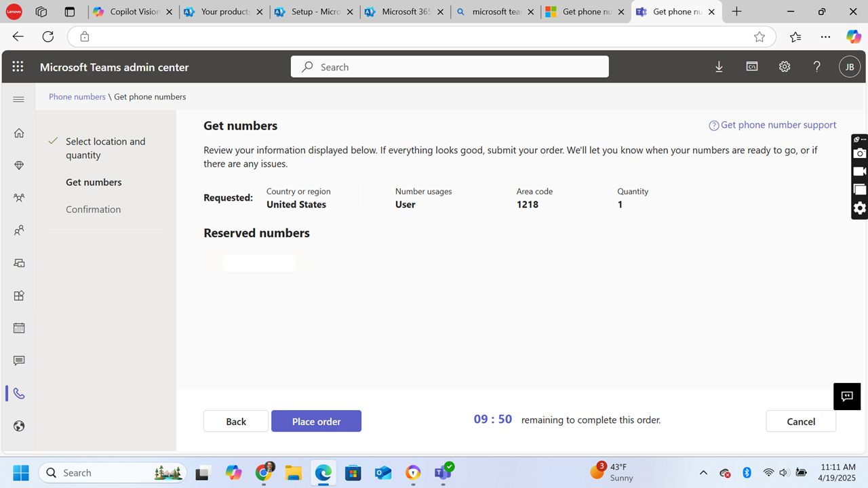Open Outlook from the taskbar
This screenshot has height=488, width=868.
tap(383, 472)
